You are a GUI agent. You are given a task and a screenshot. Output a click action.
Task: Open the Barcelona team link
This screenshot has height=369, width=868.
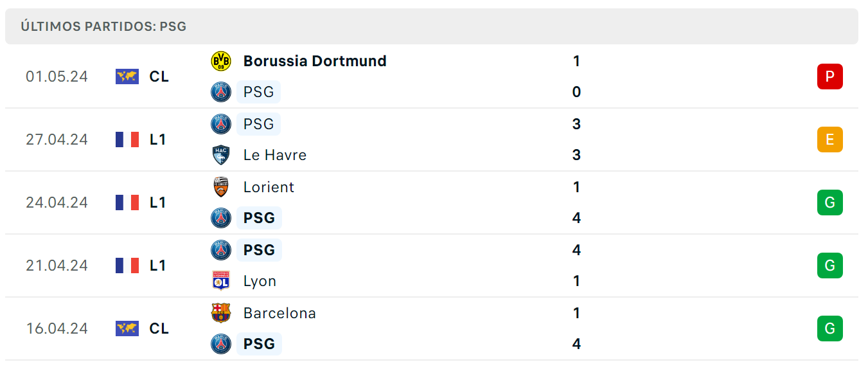point(279,313)
